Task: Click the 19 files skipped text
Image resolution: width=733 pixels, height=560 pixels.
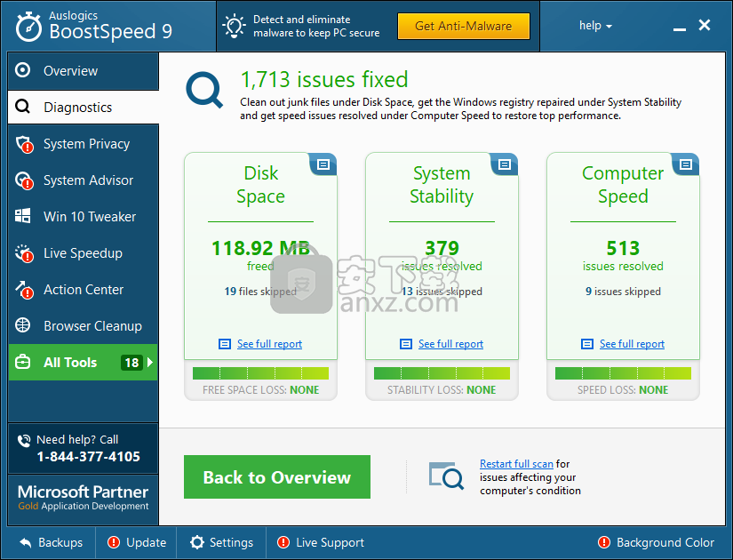Action: click(260, 292)
